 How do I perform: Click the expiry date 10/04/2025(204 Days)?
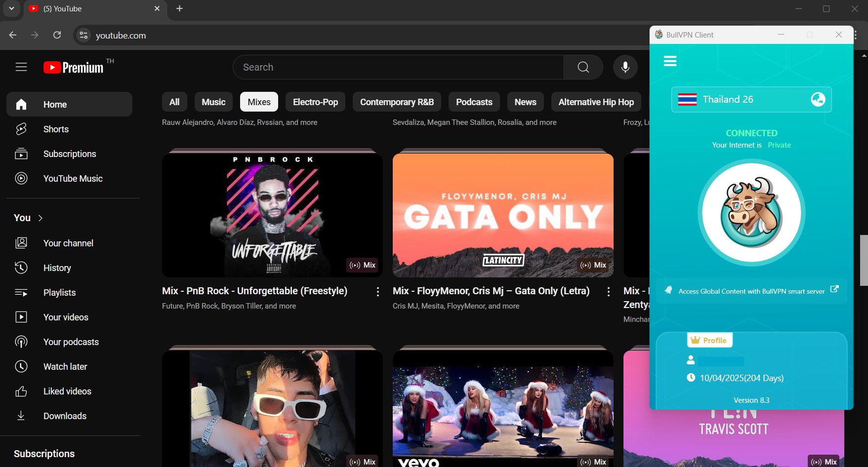coord(742,378)
